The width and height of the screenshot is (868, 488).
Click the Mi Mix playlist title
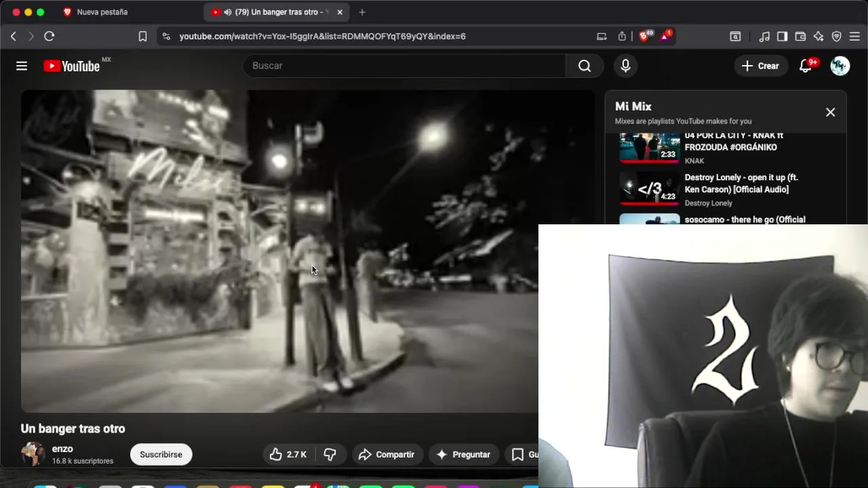tap(633, 106)
